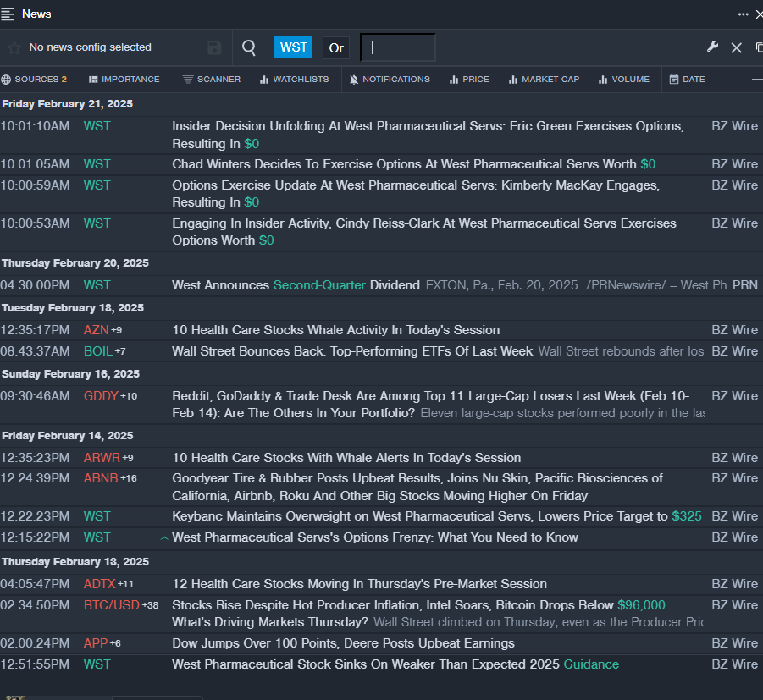Click the copy window icon at right edge
Screen dimensions: 763x700
point(758,47)
